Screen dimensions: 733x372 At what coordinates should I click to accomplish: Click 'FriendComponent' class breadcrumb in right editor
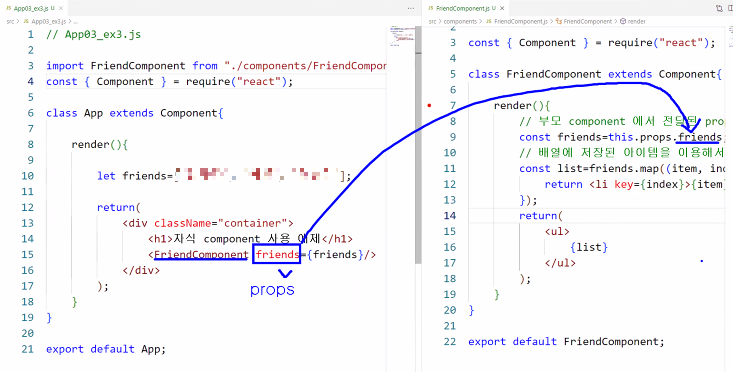click(587, 21)
